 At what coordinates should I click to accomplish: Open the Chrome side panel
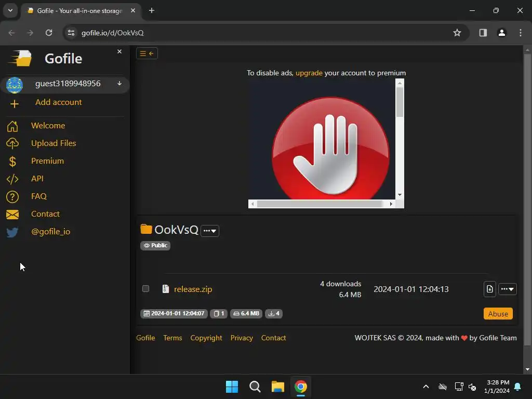[x=483, y=33]
